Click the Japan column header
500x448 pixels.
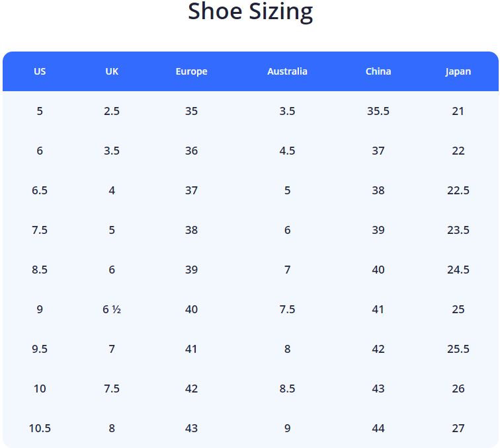tap(458, 71)
